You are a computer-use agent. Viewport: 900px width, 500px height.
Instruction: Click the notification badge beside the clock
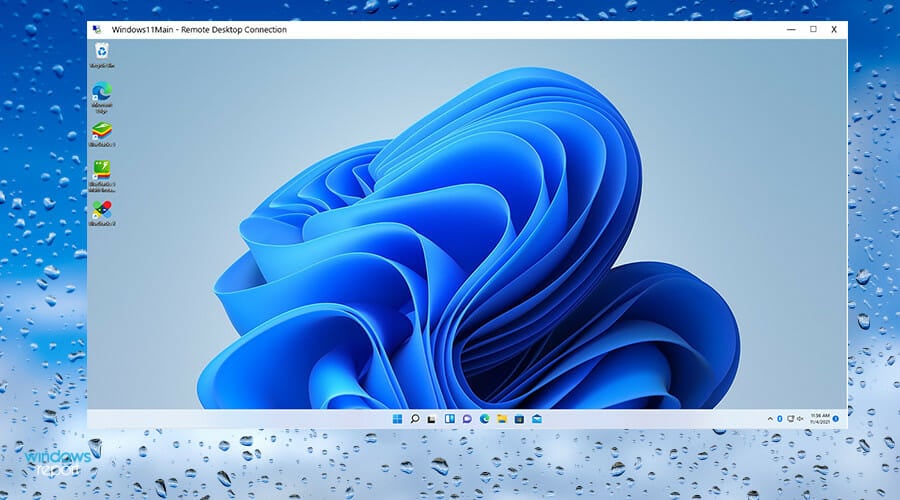[x=836, y=419]
